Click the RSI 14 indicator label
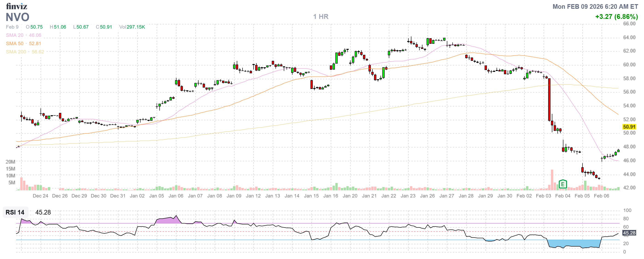644x259 pixels. pos(15,212)
